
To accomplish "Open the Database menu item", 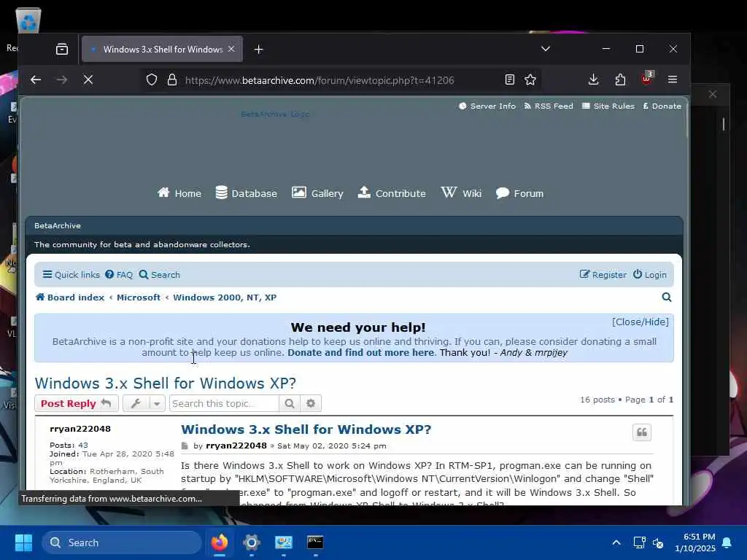I will coord(246,193).
